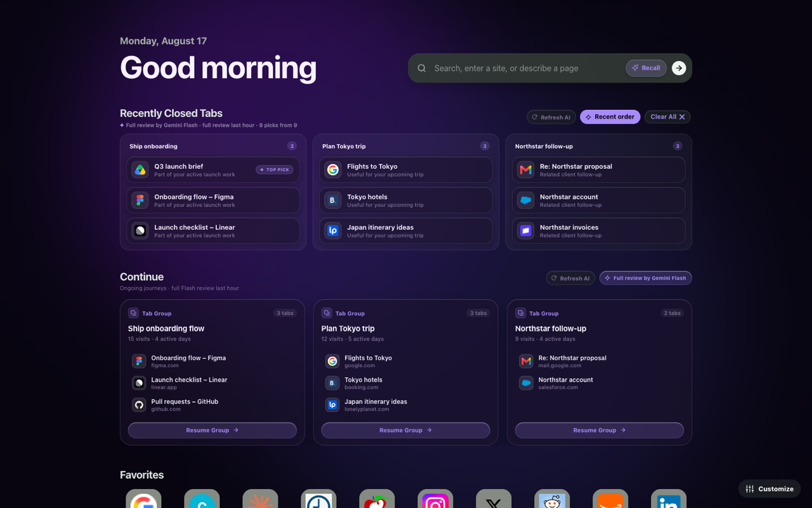Open the Amazon favorite
Viewport: 812px width, 508px height.
(610, 498)
